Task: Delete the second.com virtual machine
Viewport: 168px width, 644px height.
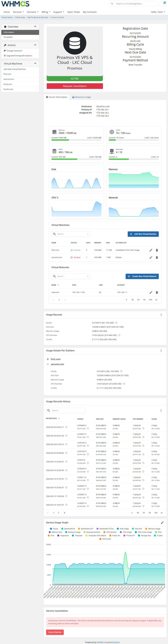Action: (157, 257)
